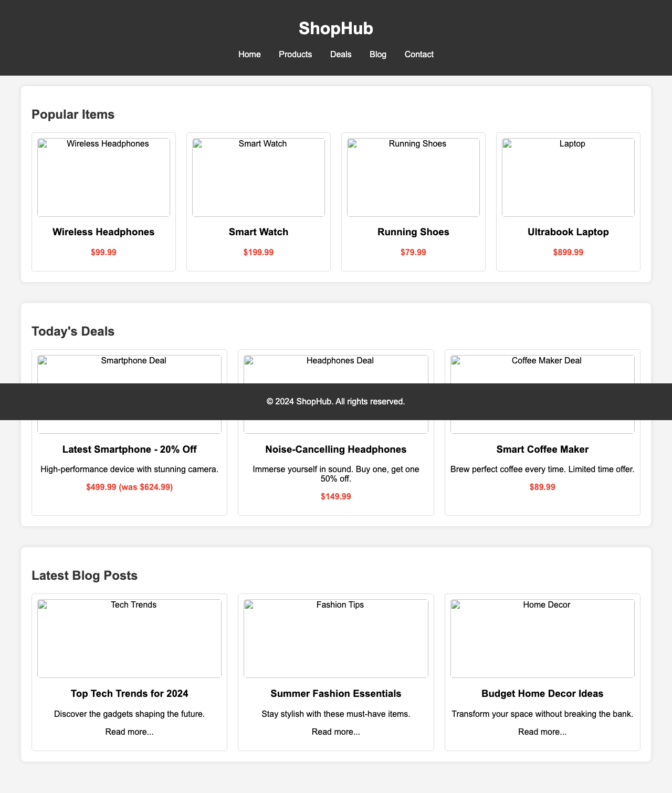Open the Contact page
This screenshot has height=793, width=672.
[418, 54]
